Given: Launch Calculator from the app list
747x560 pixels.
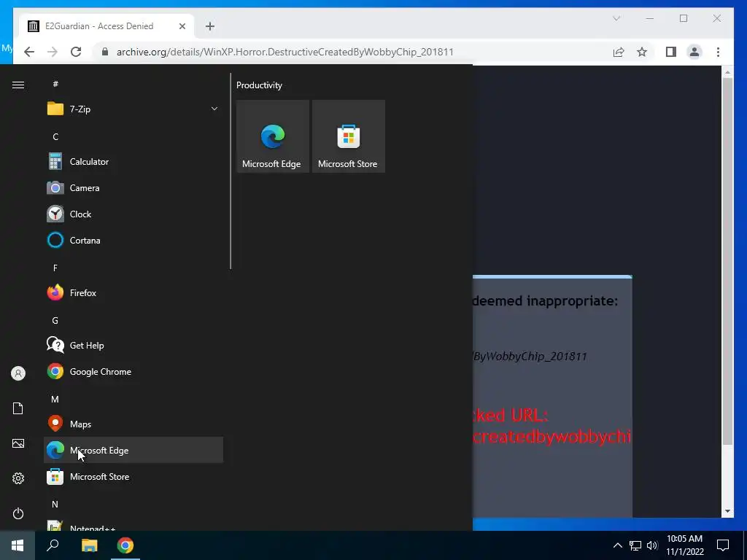Looking at the screenshot, I should [x=133, y=162].
